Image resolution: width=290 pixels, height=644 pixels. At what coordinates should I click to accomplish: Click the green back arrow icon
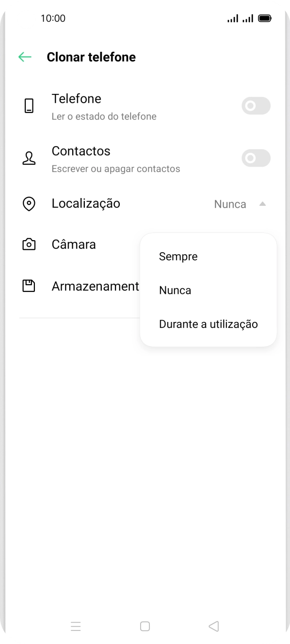click(x=24, y=57)
